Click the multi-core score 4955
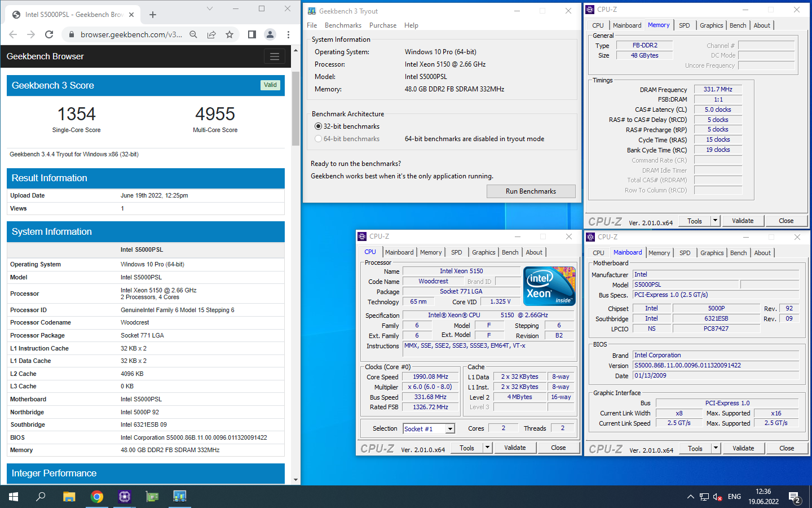This screenshot has height=508, width=812. point(215,114)
